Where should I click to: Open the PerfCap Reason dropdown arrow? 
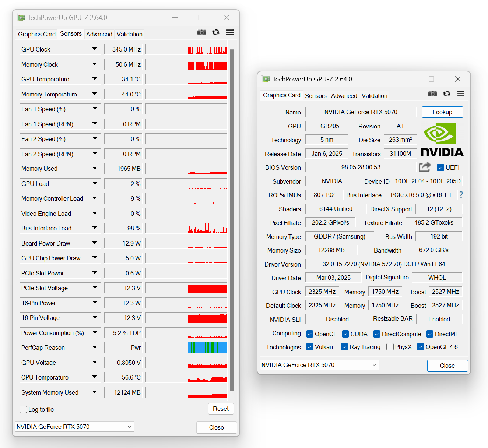95,347
